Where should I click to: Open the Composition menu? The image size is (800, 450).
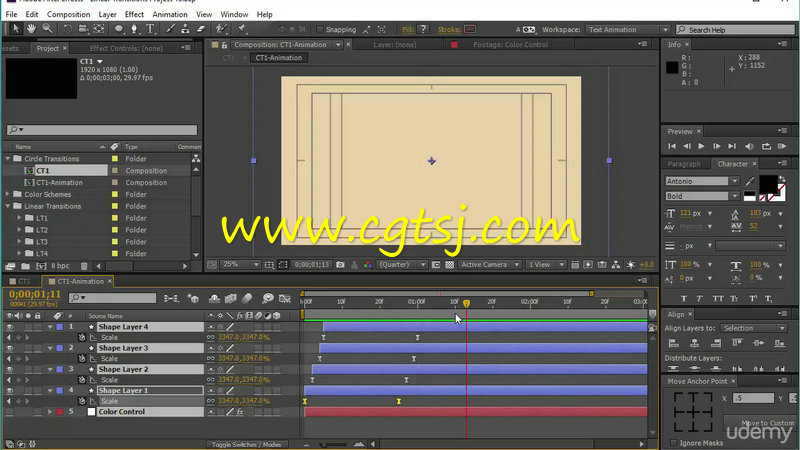(x=68, y=14)
